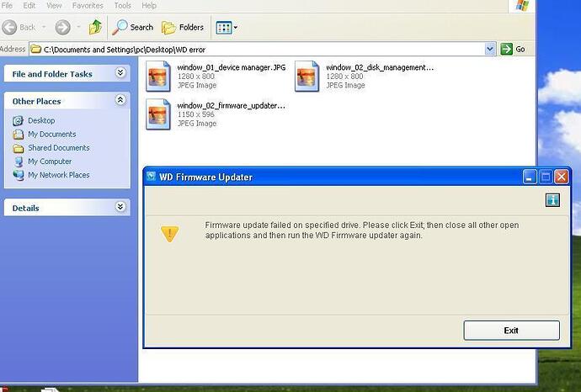Open the Edit menu
Image resolution: width=581 pixels, height=392 pixels.
pyautogui.click(x=29, y=6)
